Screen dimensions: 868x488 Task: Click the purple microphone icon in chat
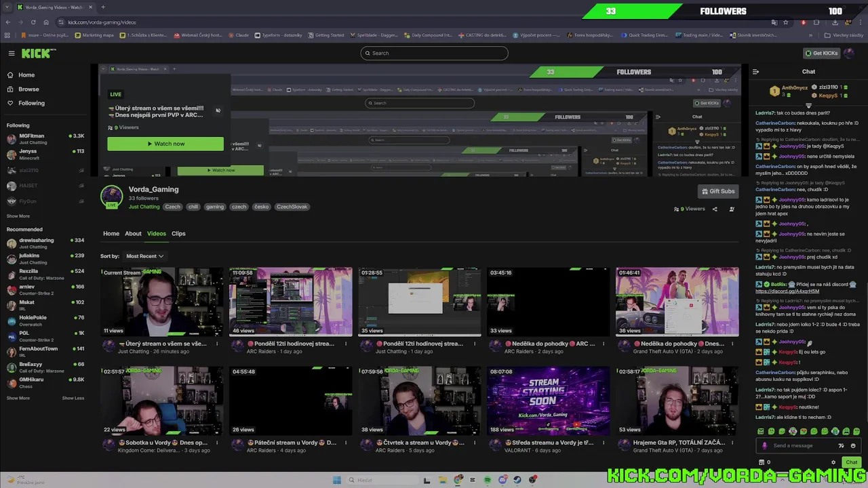pyautogui.click(x=765, y=445)
